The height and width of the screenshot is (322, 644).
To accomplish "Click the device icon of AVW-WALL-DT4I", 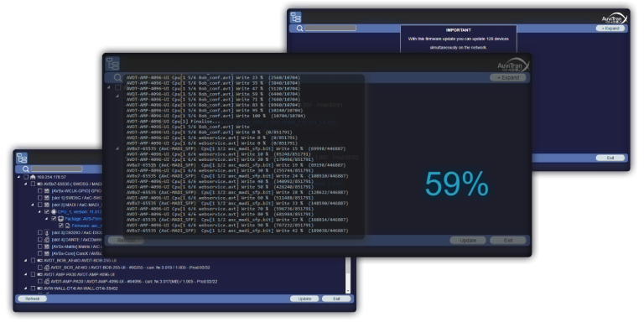I will [x=40, y=288].
